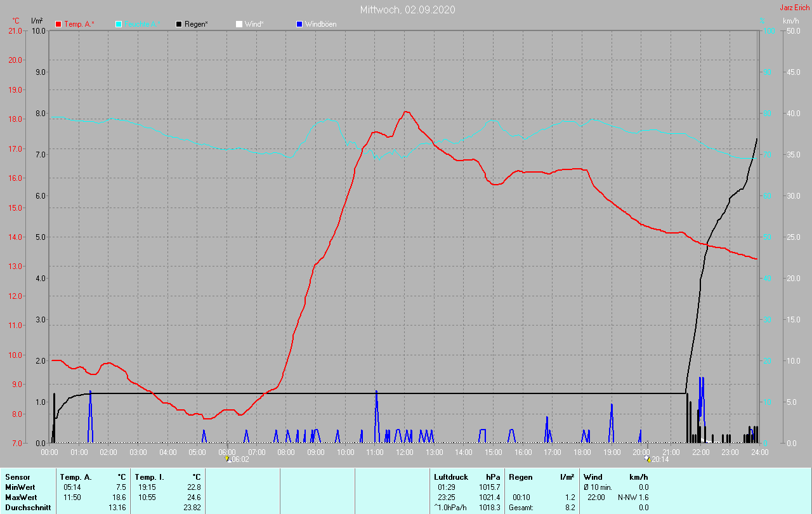Click the Wind header in stats table
The width and height of the screenshot is (812, 514).
(x=593, y=477)
